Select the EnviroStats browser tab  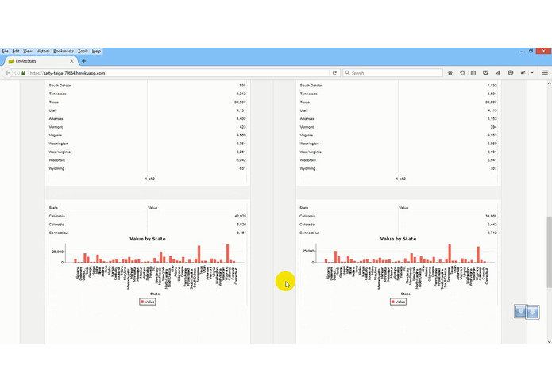pos(39,61)
